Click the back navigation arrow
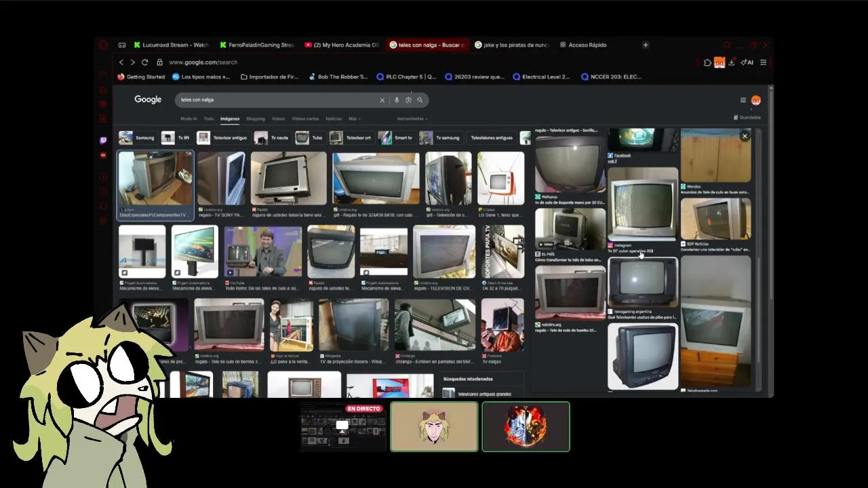Viewport: 868px width, 488px height. [x=121, y=62]
